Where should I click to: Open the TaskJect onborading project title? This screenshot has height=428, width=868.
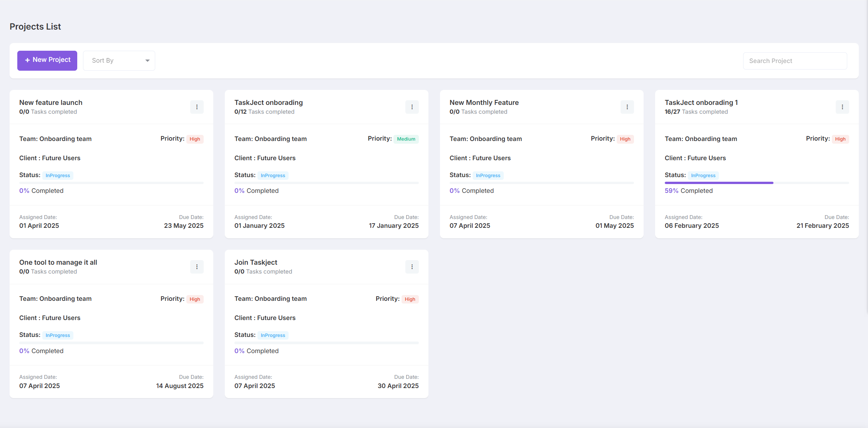click(269, 103)
